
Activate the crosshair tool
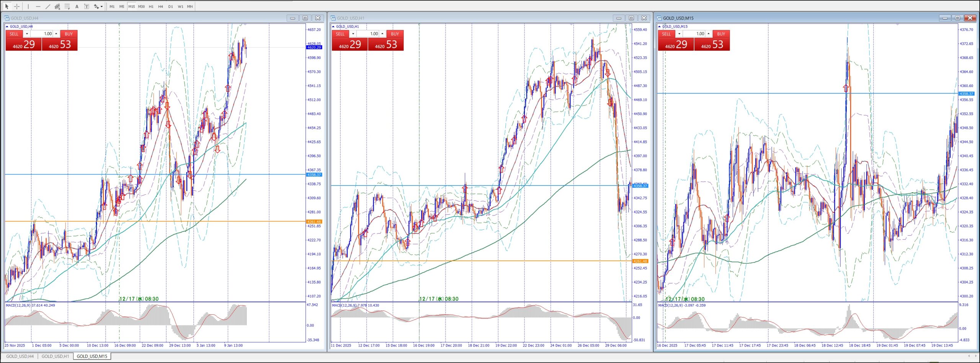(17, 7)
